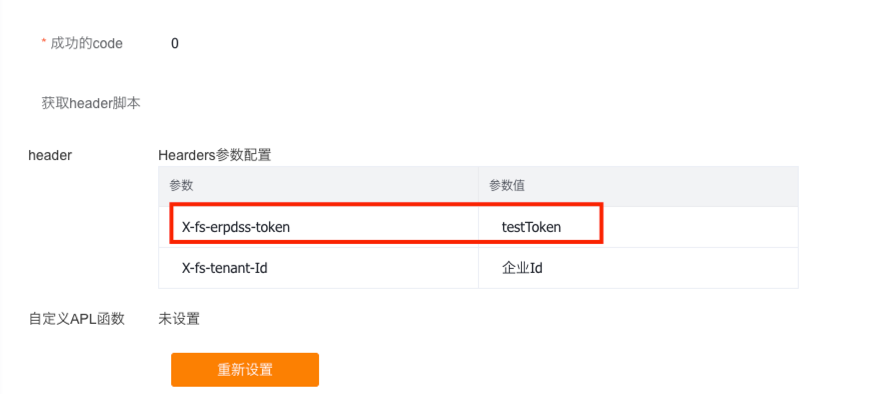The width and height of the screenshot is (873, 394).
Task: Click the blank cell area right of testToken
Action: pos(700,227)
